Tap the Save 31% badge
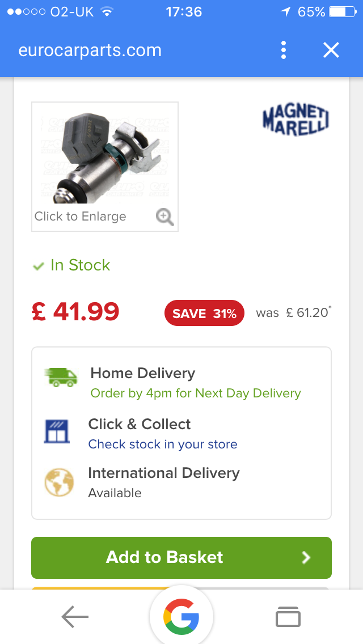 click(x=204, y=313)
